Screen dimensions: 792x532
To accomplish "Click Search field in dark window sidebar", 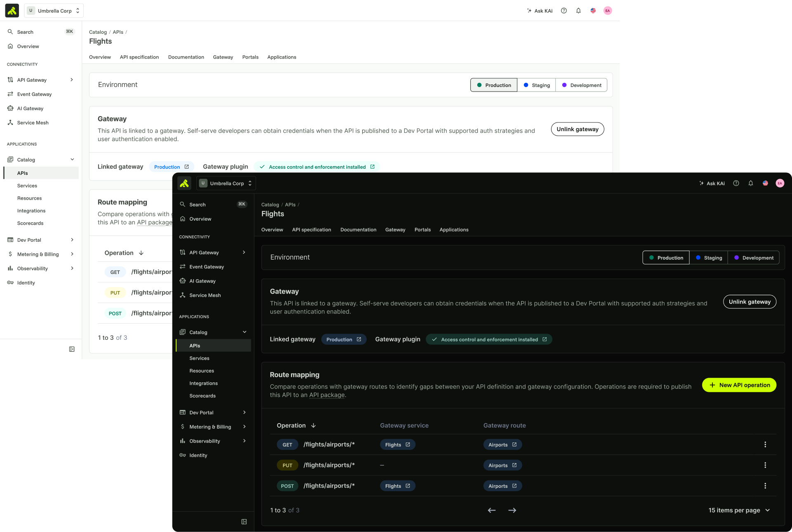I will (x=213, y=205).
